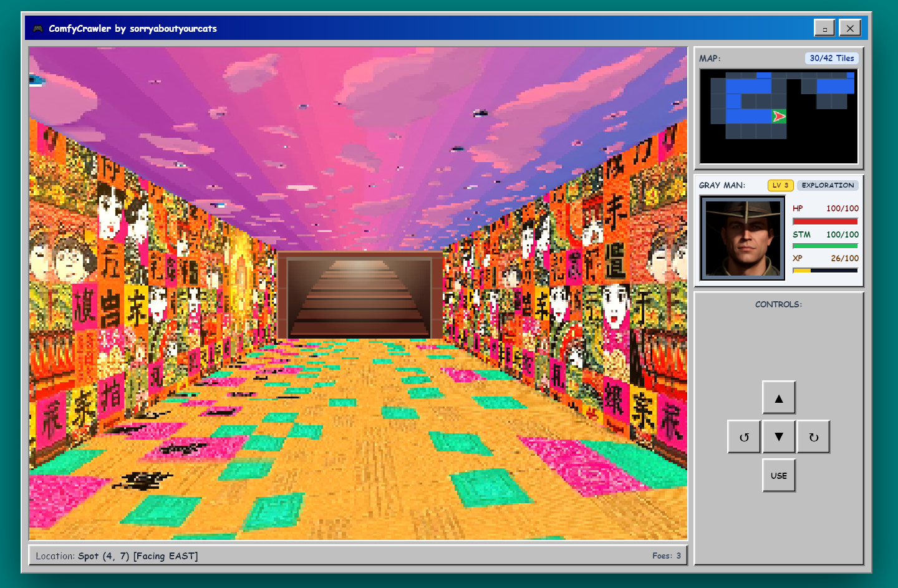Image resolution: width=898 pixels, height=588 pixels.
Task: Click the GRAY MAN: label
Action: [722, 185]
